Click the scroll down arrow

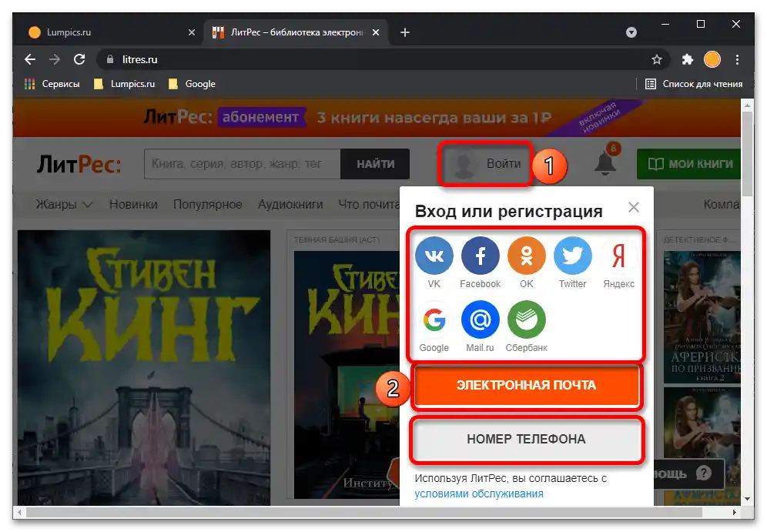[x=747, y=499]
